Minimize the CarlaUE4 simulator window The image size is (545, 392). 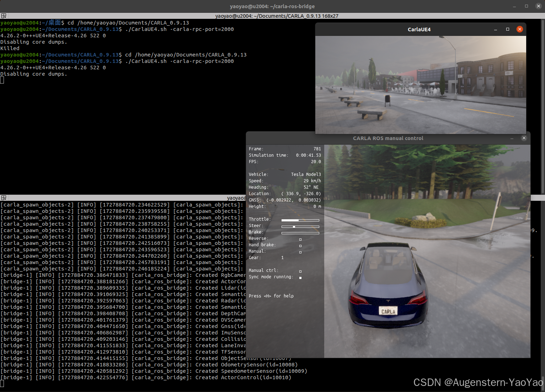click(x=496, y=29)
